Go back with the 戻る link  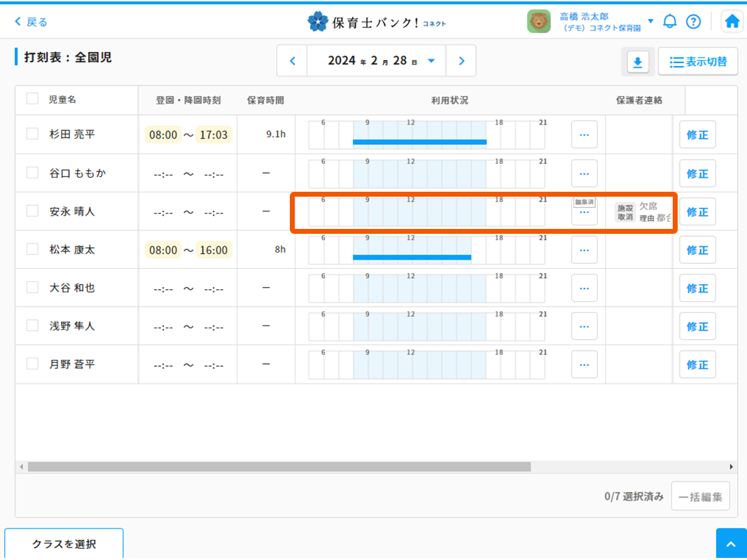click(x=32, y=22)
